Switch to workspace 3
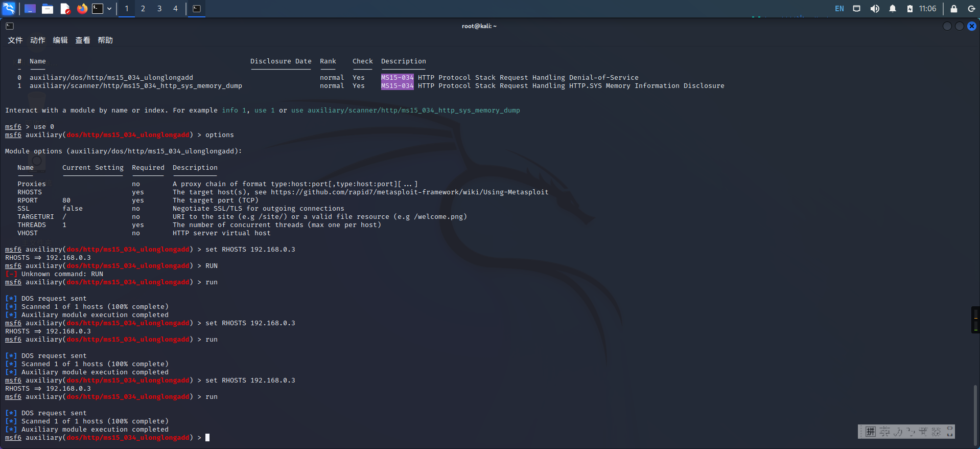Image resolution: width=980 pixels, height=449 pixels. pos(159,9)
